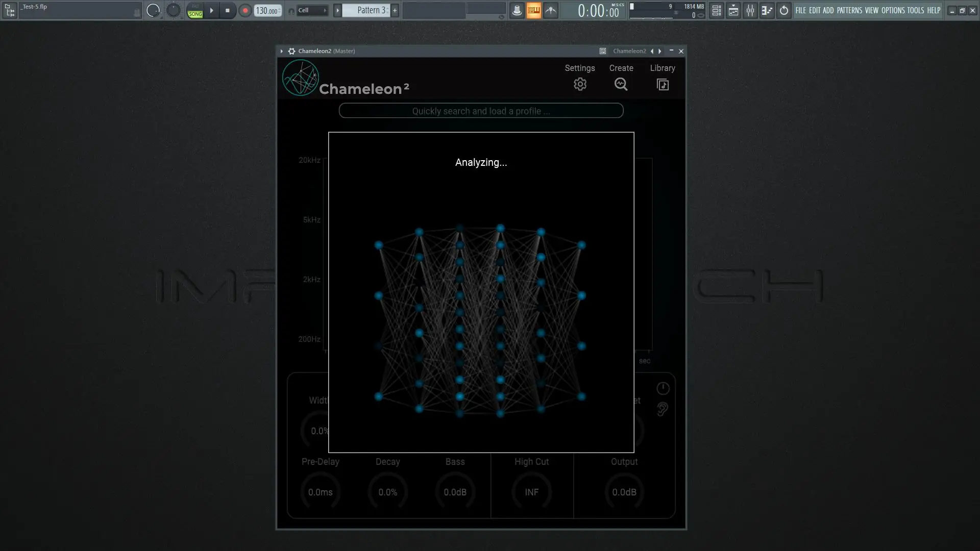The image size is (980, 551).
Task: Click the profile search field
Action: 481,111
